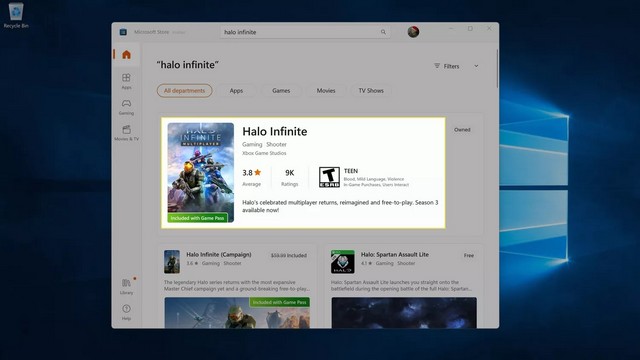This screenshot has width=640, height=360.
Task: Open the Halo Infinite title
Action: (x=275, y=131)
